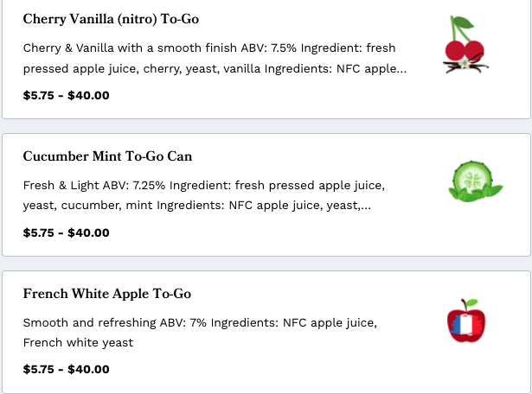Click the Cherry Vanilla $5.75 - $40.00 price
The height and width of the screenshot is (394, 532).
click(x=66, y=96)
